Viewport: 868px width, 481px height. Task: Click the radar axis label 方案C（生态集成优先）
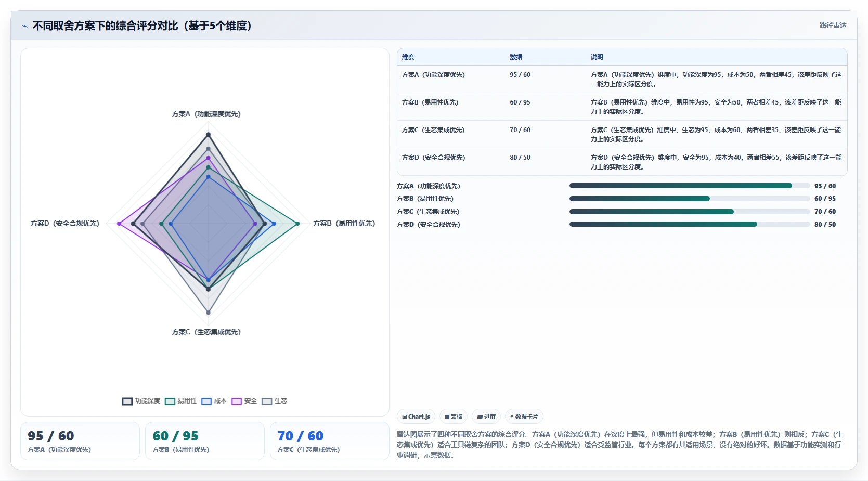coord(206,332)
